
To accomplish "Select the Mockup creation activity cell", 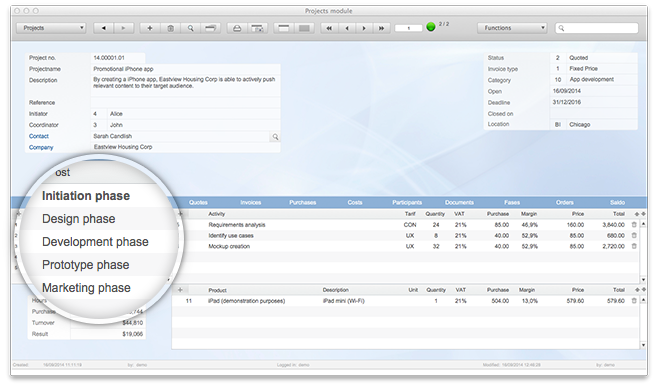I will [x=229, y=246].
